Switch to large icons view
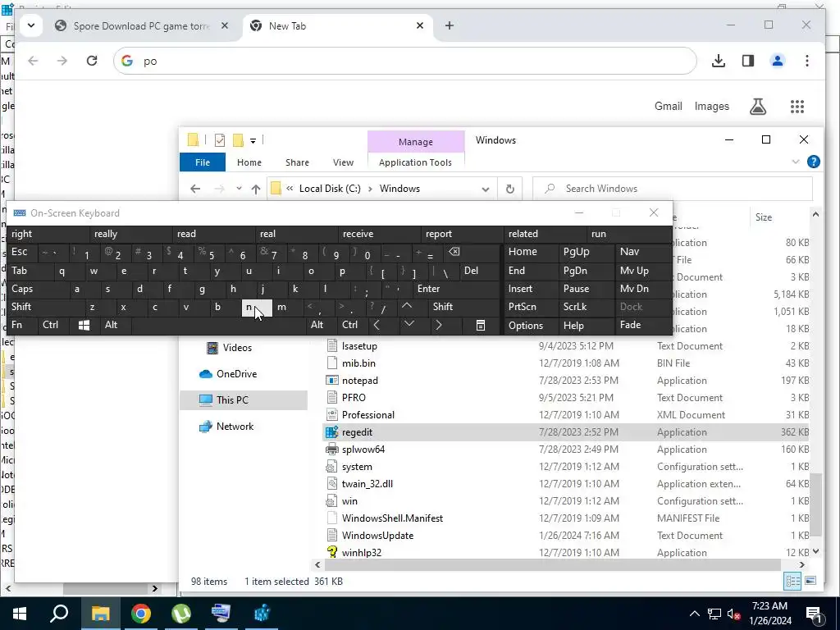The width and height of the screenshot is (840, 630). (x=810, y=581)
